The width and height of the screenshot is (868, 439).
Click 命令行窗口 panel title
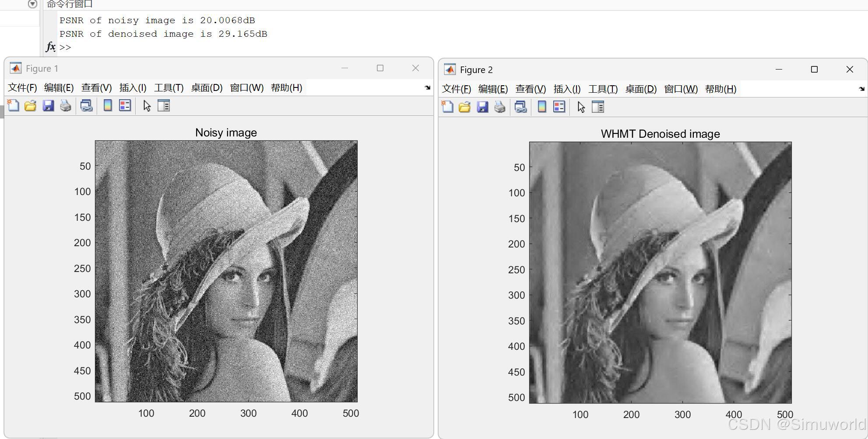(x=70, y=4)
